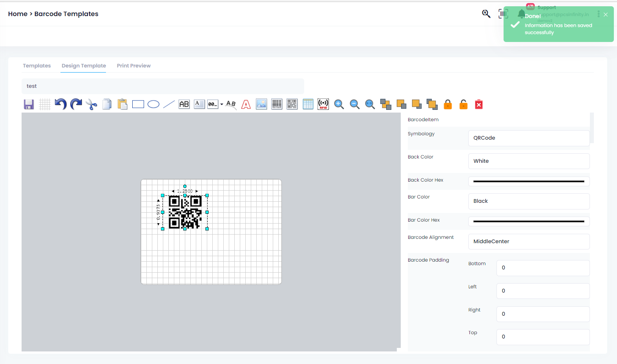
Task: Click Barcode Padding Bottom field
Action: [543, 268]
